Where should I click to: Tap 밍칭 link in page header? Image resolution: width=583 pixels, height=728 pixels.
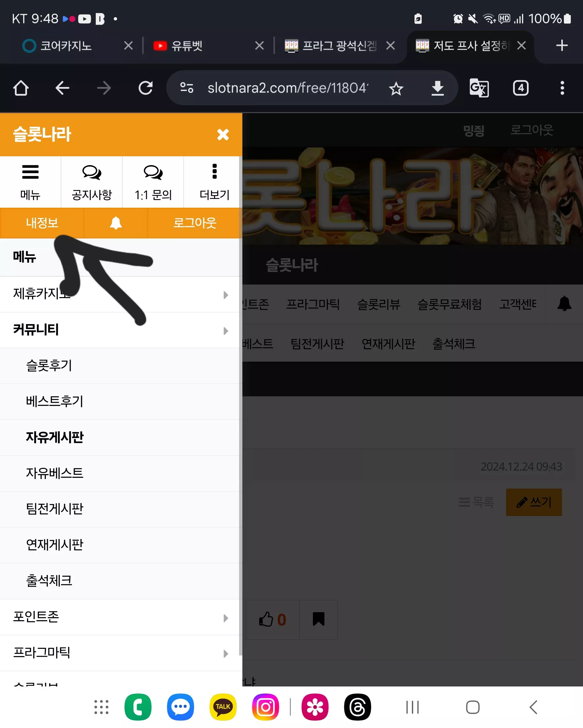pyautogui.click(x=474, y=130)
